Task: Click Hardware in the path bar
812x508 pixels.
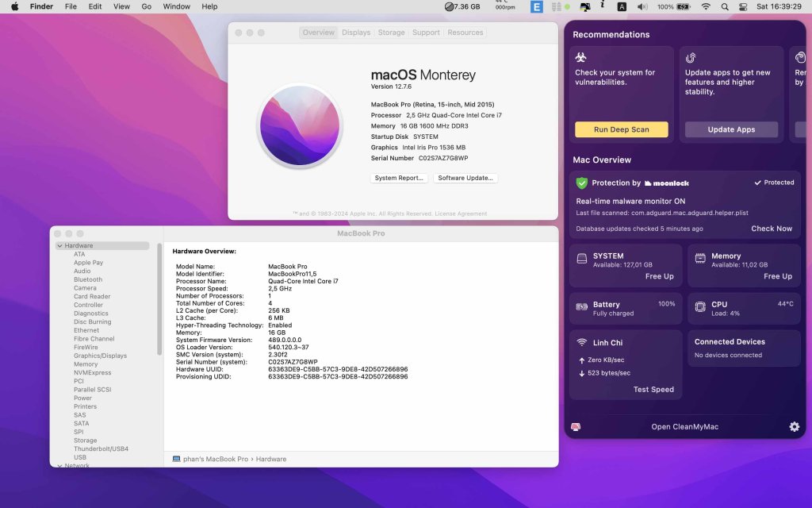Action: (271, 460)
